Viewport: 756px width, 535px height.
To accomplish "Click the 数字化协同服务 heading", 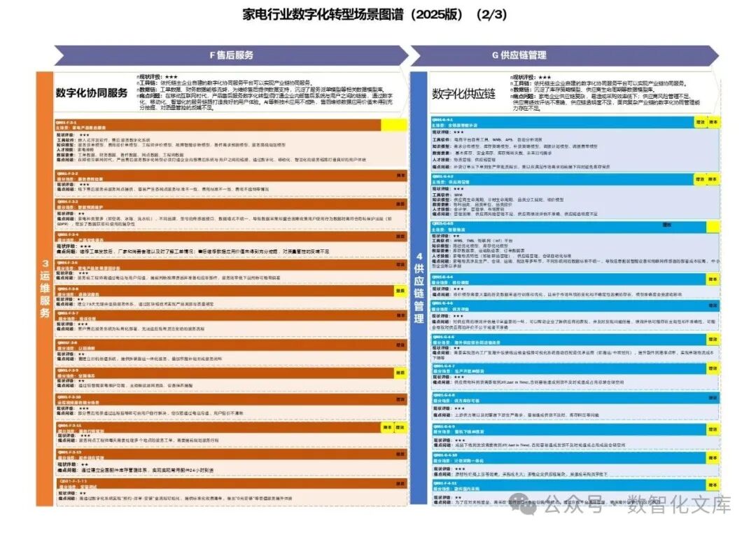I will pyautogui.click(x=92, y=92).
